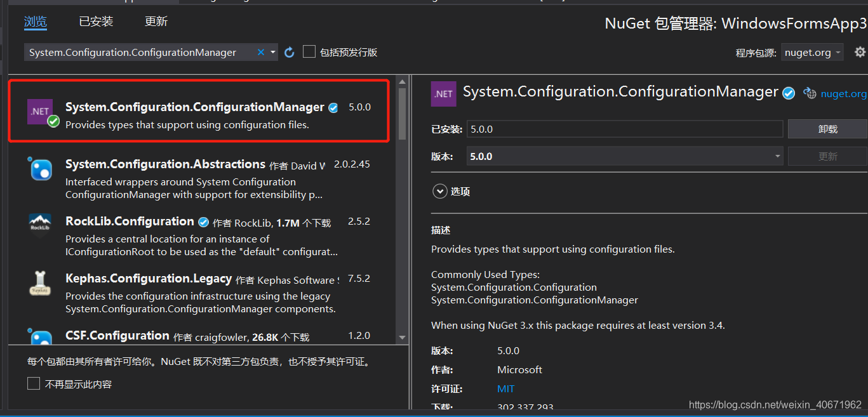Clear search text with the X icon
This screenshot has height=417, width=868.
click(260, 53)
